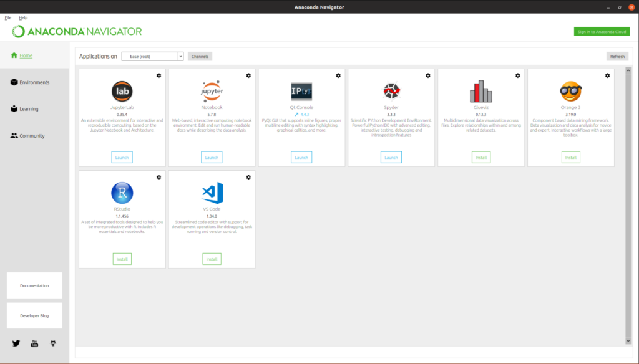This screenshot has width=639, height=364.
Task: Install RStudio
Action: pos(122,259)
